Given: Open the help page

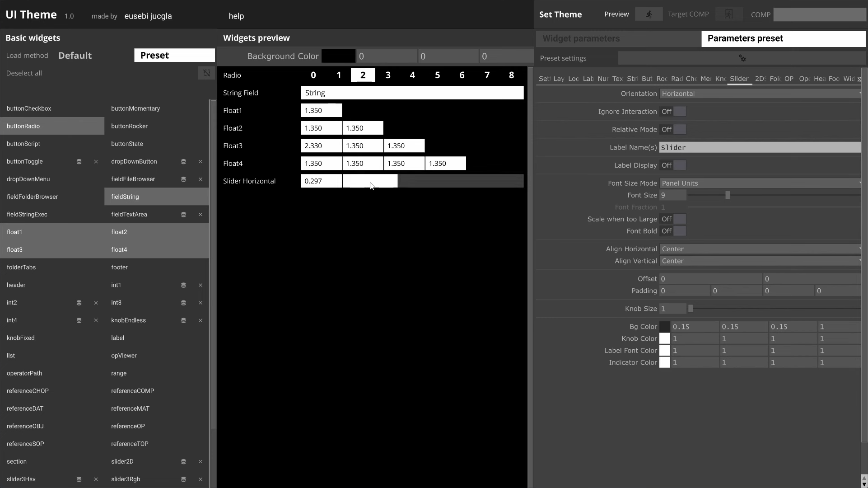Looking at the screenshot, I should click(236, 16).
